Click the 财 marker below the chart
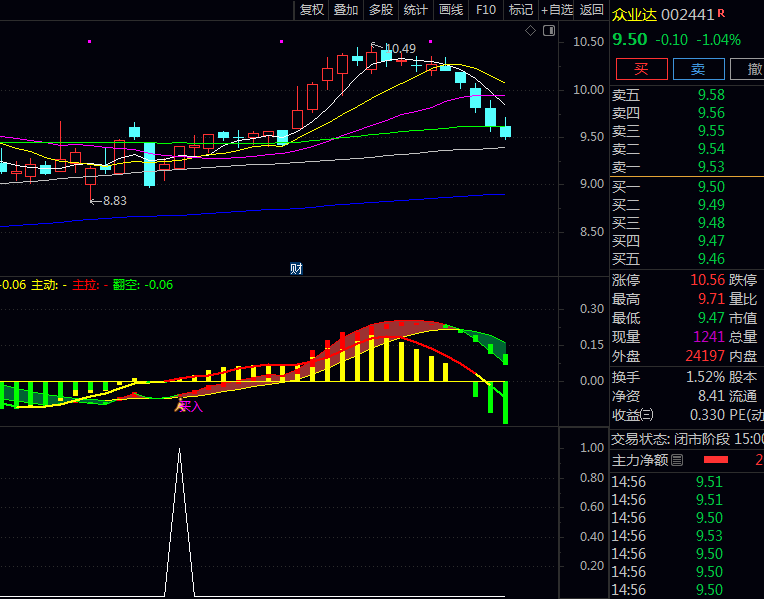 (296, 268)
